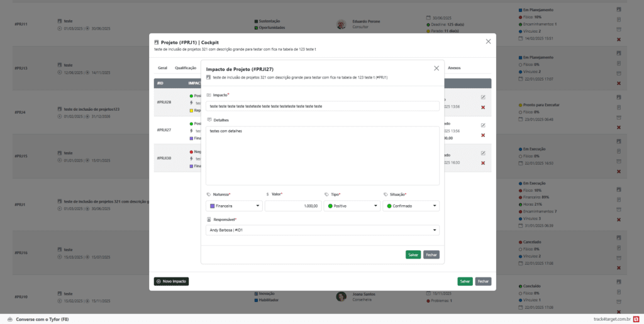Image resolution: width=644 pixels, height=324 pixels.
Task: Expand the Responsável dropdown with Andy Barbosa
Action: click(x=323, y=230)
